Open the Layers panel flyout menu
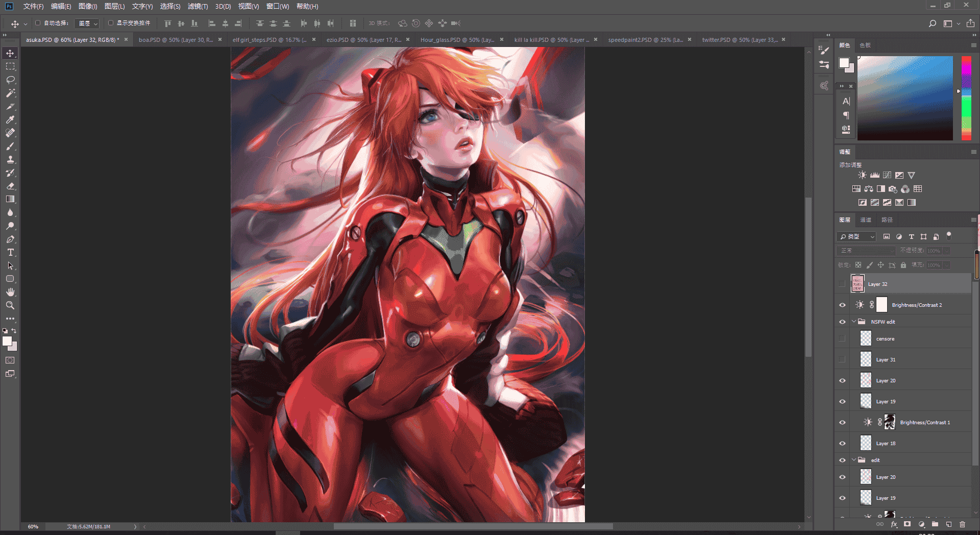 973,220
